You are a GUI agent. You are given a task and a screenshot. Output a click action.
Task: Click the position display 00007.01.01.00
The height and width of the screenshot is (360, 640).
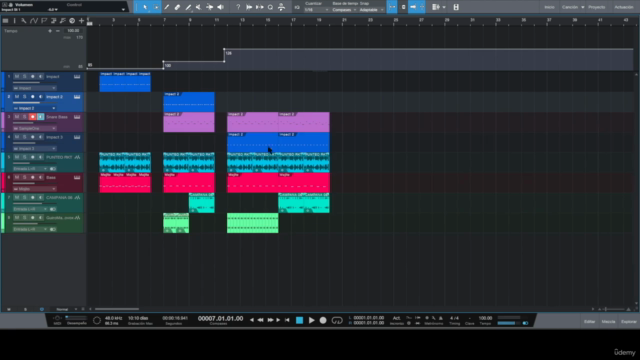[220, 318]
